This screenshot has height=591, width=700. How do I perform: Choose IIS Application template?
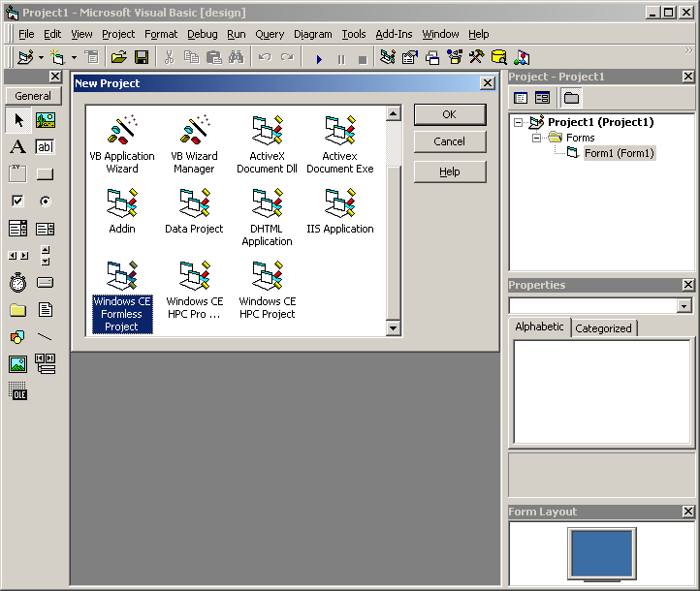coord(340,210)
